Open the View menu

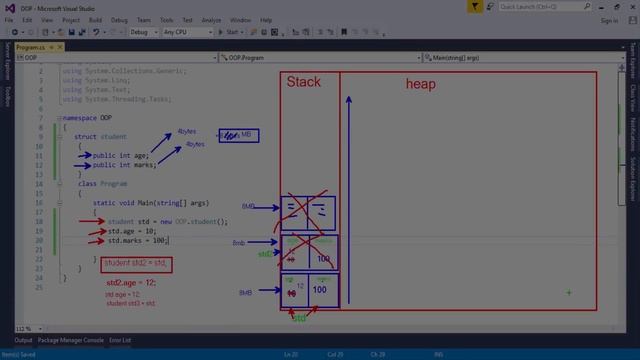[47, 20]
